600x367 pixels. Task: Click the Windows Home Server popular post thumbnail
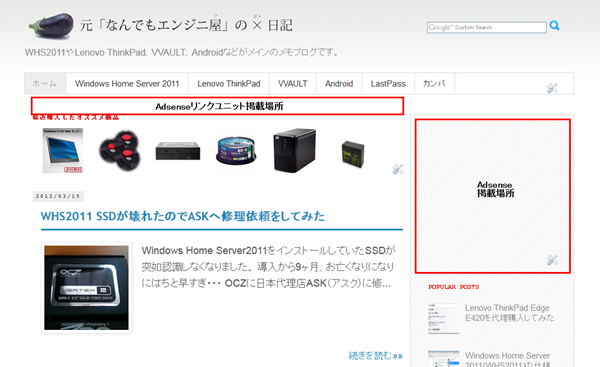(443, 359)
